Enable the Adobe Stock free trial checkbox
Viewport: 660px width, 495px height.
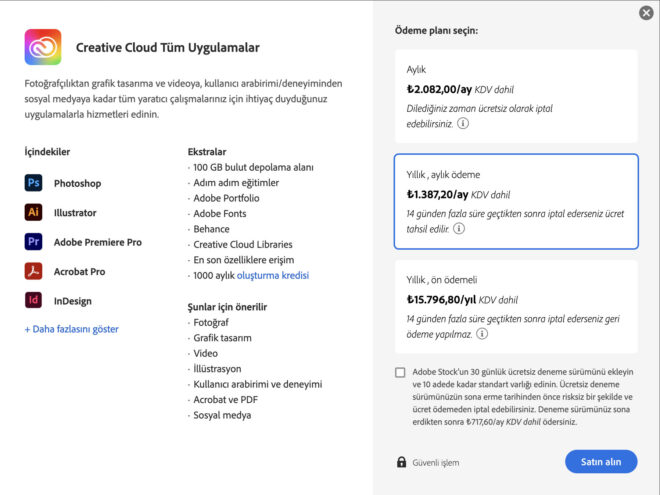point(401,373)
